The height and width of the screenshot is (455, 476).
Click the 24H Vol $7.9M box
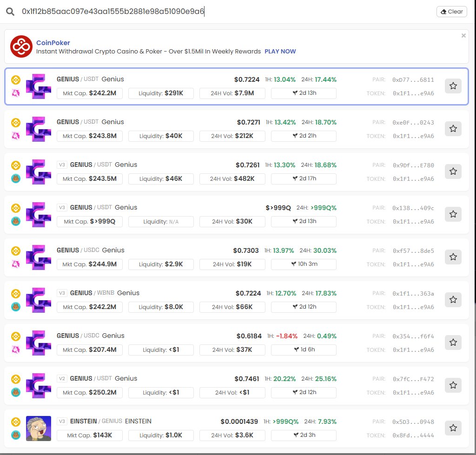tap(232, 93)
